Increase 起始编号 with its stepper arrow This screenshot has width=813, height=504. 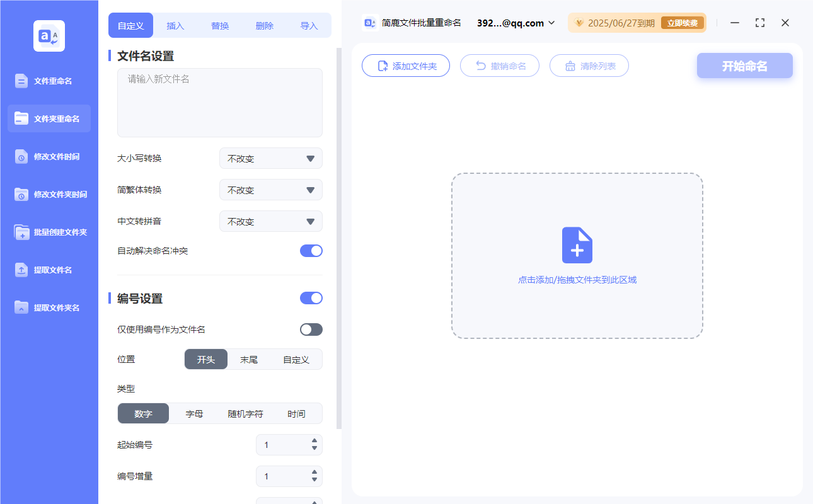pyautogui.click(x=313, y=441)
